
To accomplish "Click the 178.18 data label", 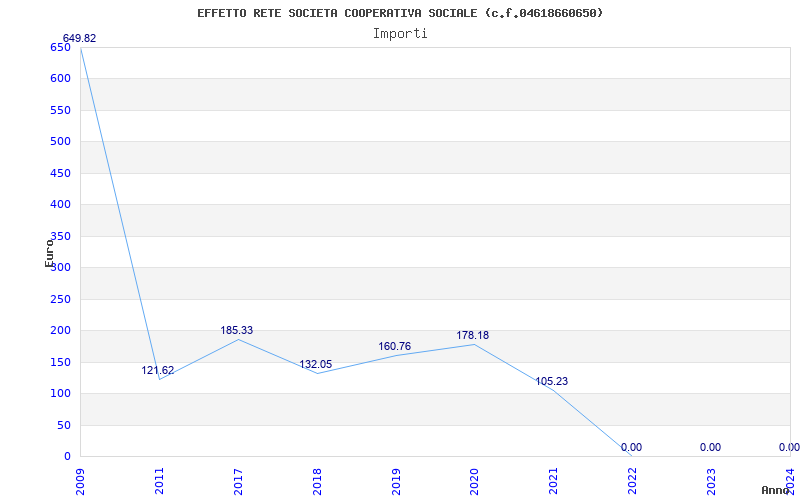I will [472, 335].
